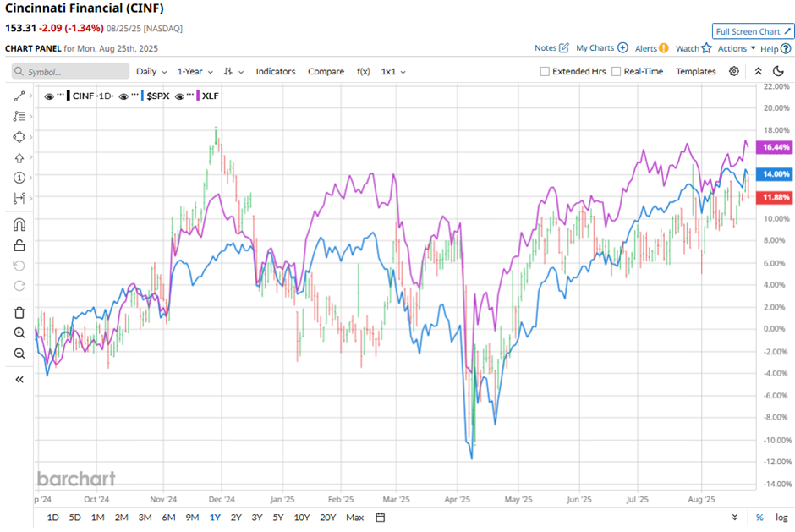
Task: Add CINF to Watch list
Action: 694,48
